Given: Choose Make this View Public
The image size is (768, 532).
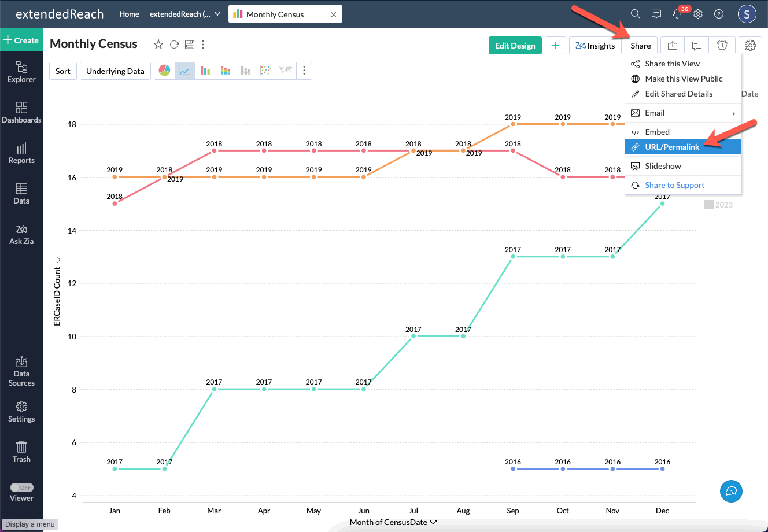Looking at the screenshot, I should 683,79.
